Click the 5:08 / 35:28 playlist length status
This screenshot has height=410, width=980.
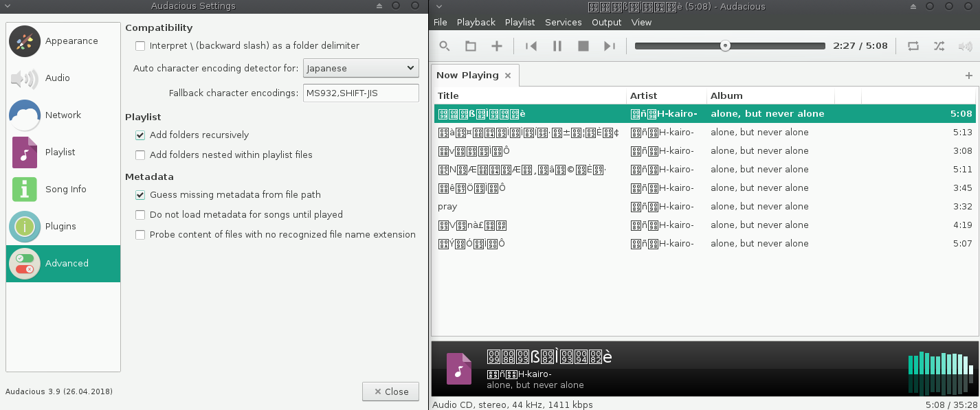[950, 405]
